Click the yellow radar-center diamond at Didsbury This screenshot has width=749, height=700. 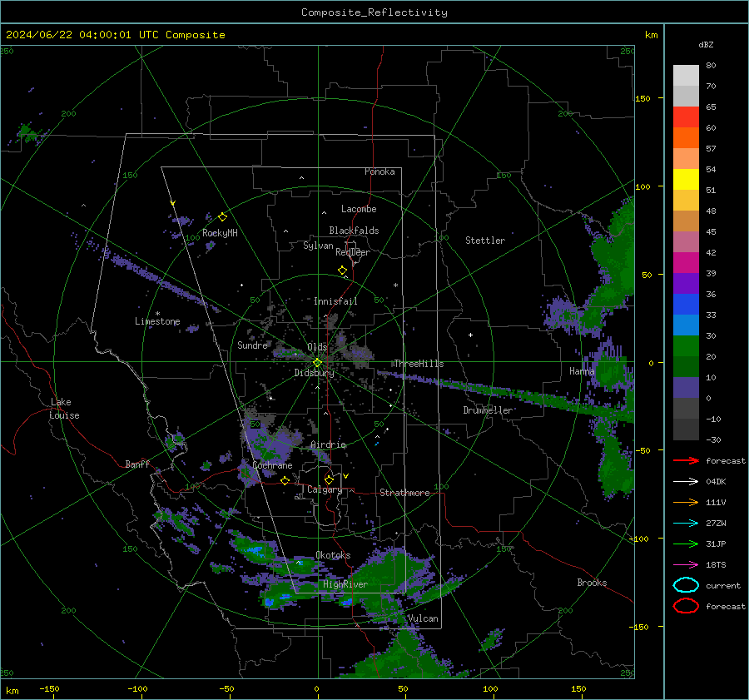coord(317,363)
